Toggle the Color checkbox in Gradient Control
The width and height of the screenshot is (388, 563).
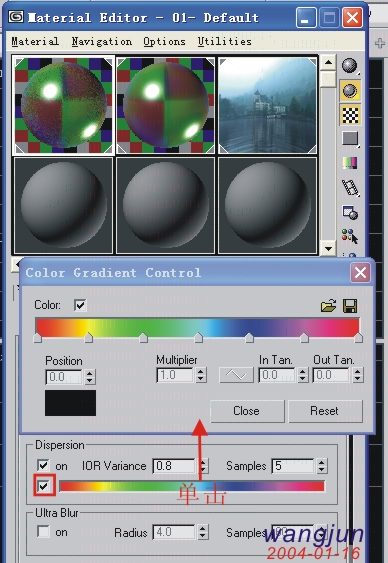(80, 306)
